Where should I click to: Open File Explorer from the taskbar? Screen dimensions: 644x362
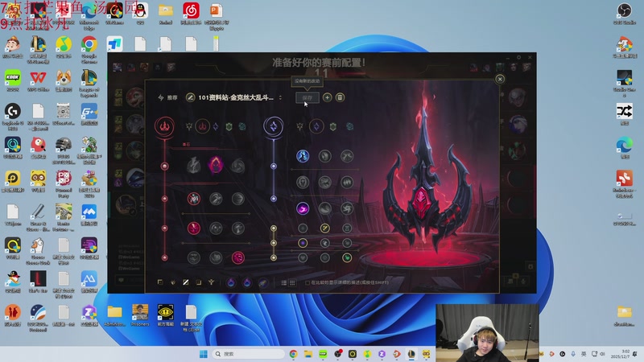(x=308, y=354)
